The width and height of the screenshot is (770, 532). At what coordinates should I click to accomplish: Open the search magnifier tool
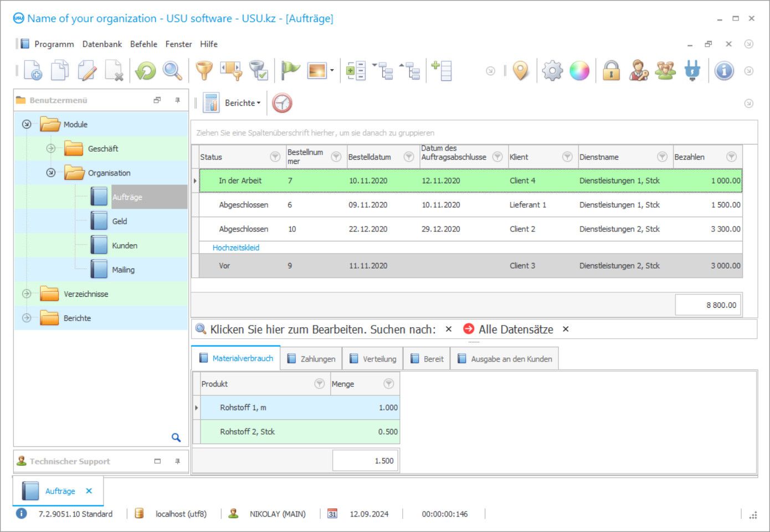pyautogui.click(x=172, y=70)
